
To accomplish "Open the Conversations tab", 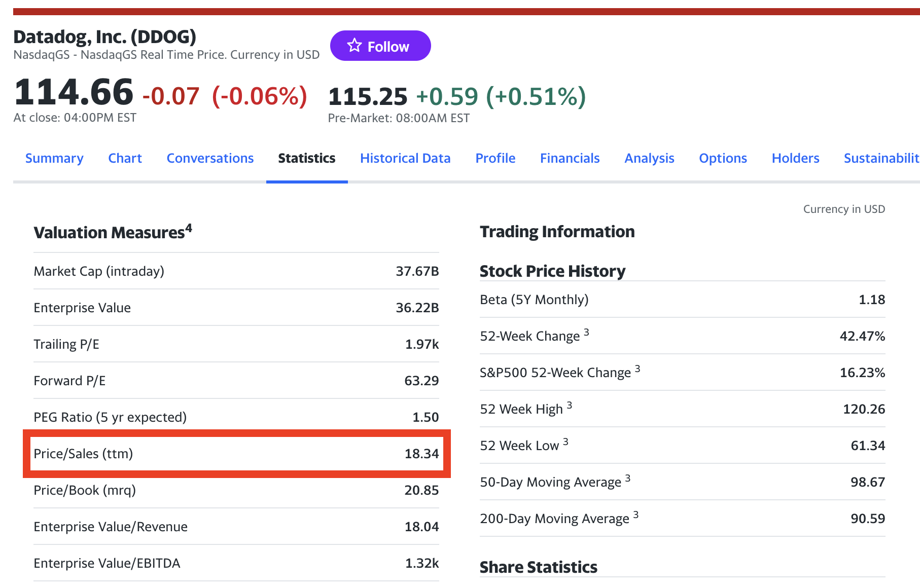I will (x=210, y=158).
